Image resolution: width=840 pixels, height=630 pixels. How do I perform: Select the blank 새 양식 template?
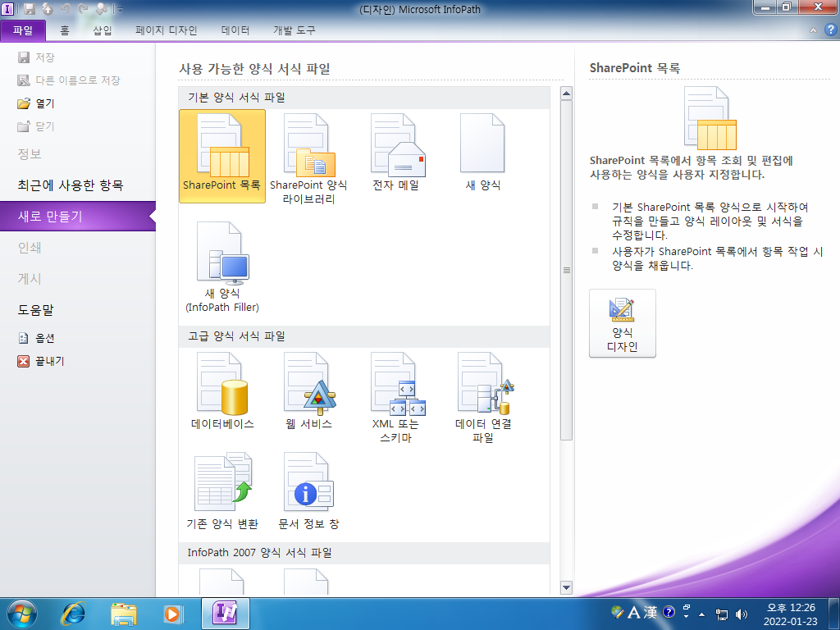(x=482, y=153)
